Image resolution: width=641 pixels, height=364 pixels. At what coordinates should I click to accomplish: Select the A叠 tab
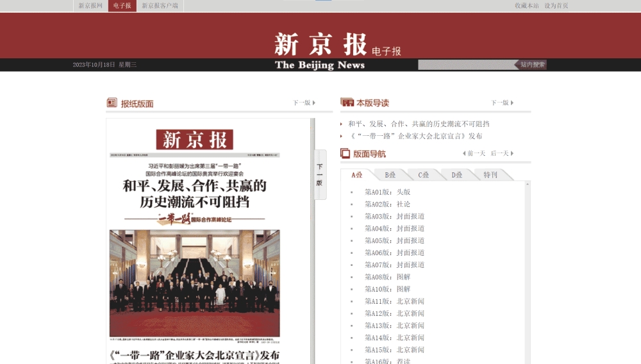pos(356,175)
